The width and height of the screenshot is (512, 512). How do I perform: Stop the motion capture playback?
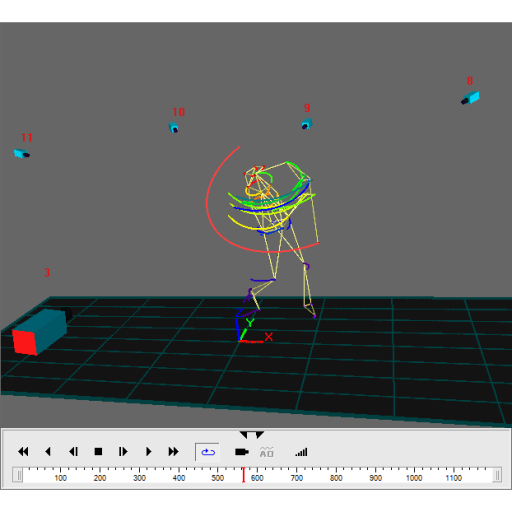click(98, 452)
